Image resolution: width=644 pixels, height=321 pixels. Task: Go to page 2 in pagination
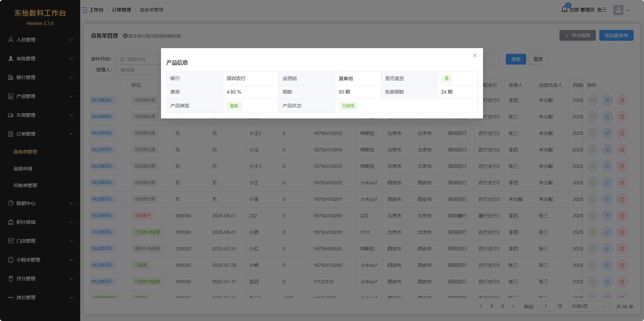tap(491, 306)
